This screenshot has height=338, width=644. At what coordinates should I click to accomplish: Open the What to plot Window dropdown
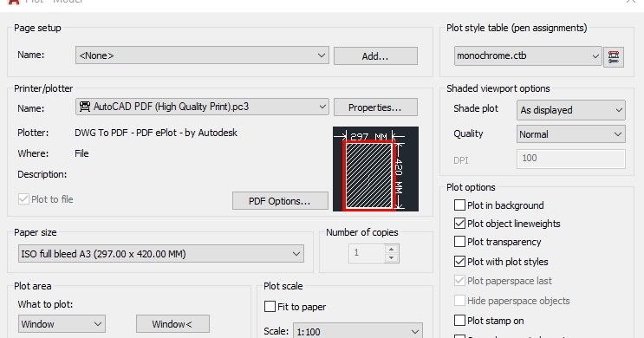pos(62,324)
